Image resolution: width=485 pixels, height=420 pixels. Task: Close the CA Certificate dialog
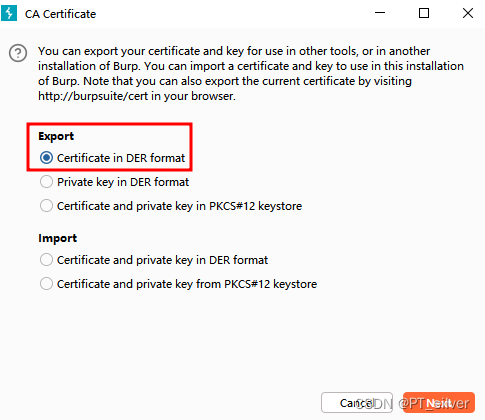point(468,13)
